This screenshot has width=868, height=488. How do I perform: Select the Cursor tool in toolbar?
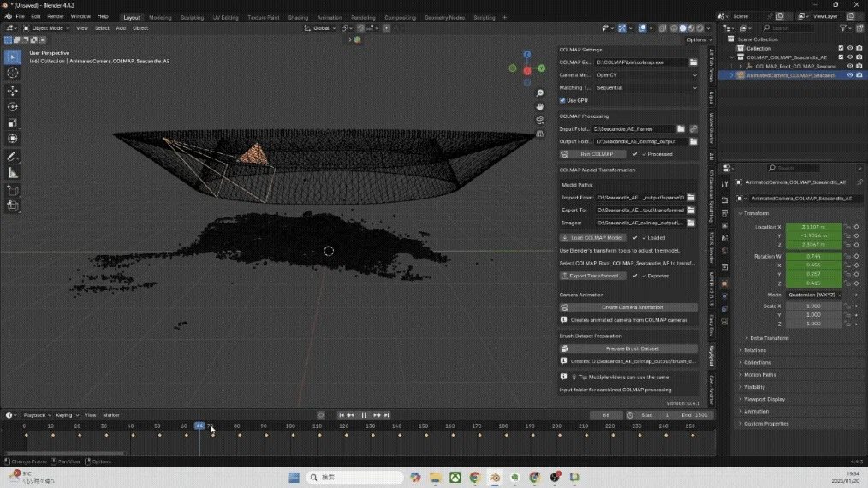pyautogui.click(x=12, y=73)
